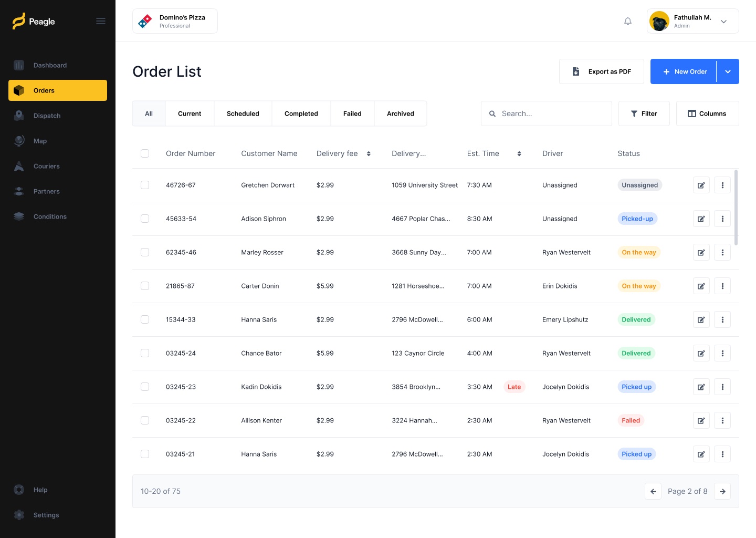View Failed orders tab

352,113
